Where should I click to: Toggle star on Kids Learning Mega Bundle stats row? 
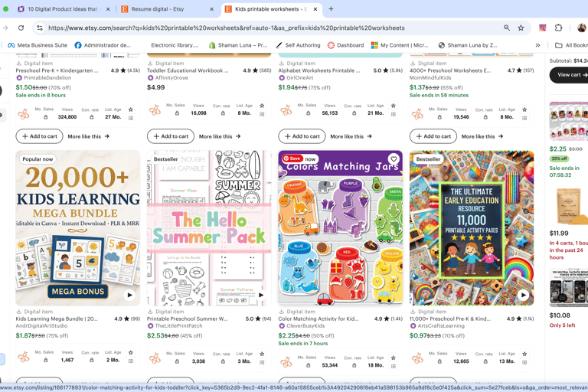pos(130,353)
